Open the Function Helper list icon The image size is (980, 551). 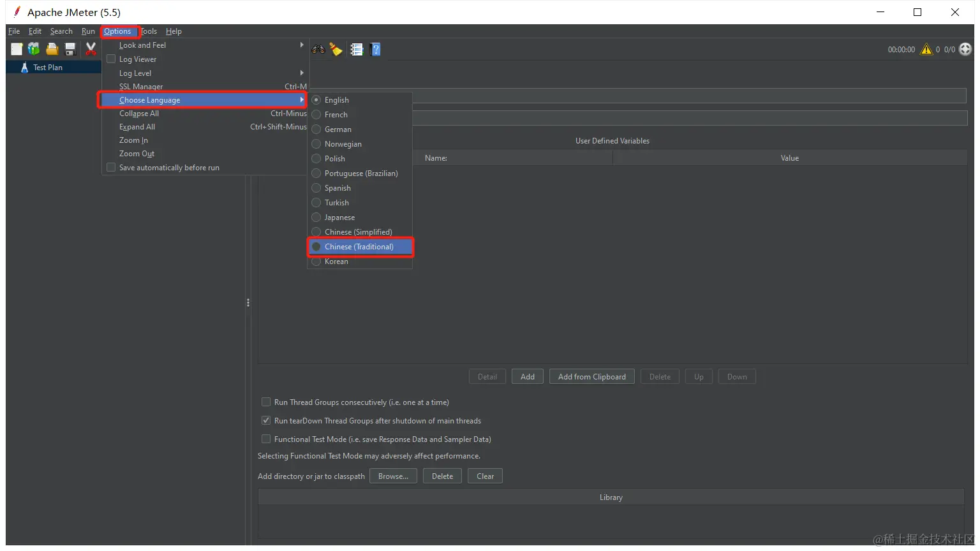click(357, 49)
